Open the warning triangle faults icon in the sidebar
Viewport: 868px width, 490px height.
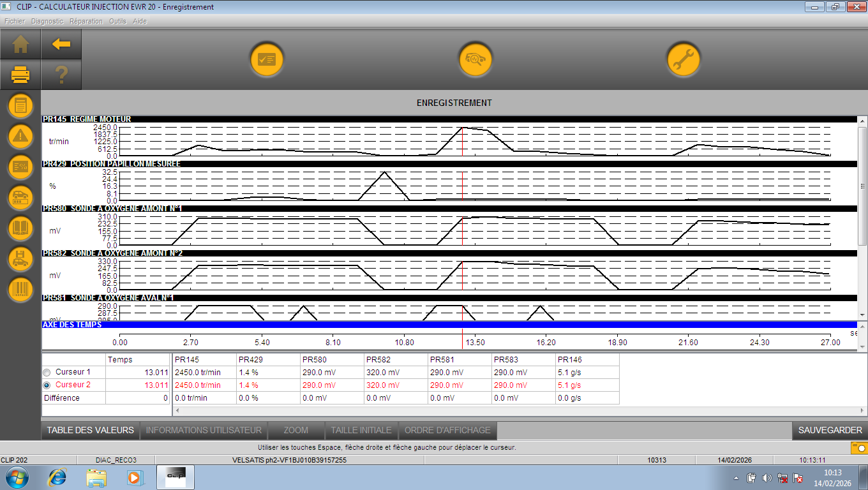click(20, 136)
